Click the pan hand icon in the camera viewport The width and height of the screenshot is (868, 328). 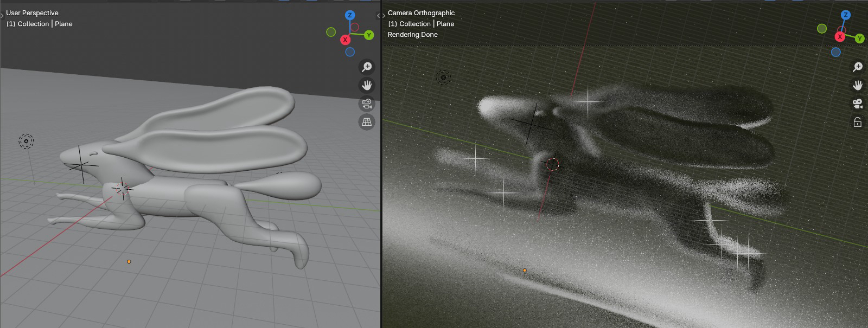coord(858,85)
